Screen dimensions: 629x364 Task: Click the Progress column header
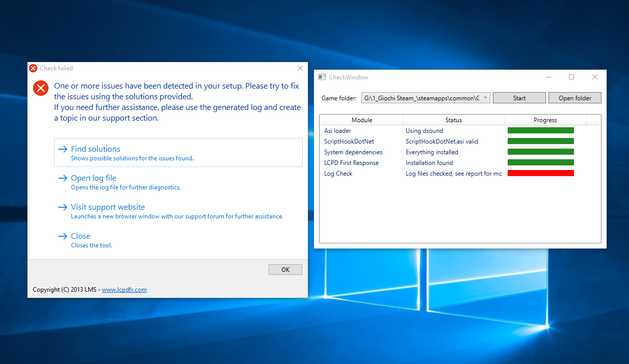[x=545, y=120]
